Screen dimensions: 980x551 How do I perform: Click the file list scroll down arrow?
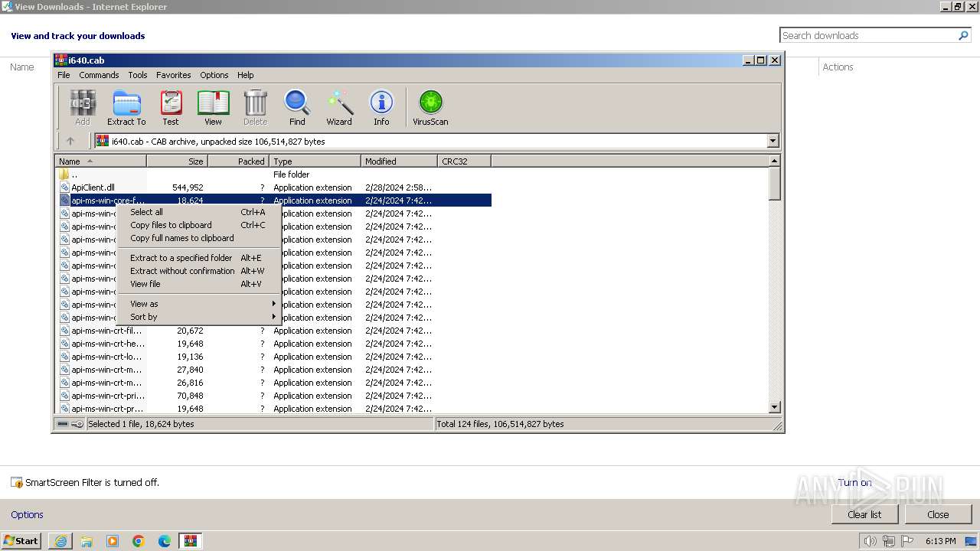coord(774,408)
